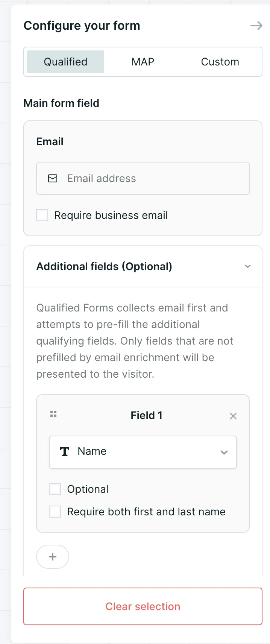Switch to the Custom tab
The height and width of the screenshot is (644, 270).
click(220, 62)
